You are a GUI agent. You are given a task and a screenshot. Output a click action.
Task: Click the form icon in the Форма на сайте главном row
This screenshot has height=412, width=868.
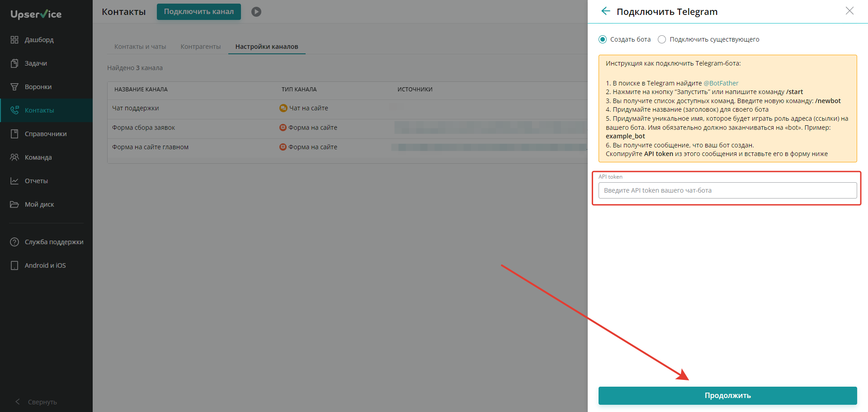point(283,147)
